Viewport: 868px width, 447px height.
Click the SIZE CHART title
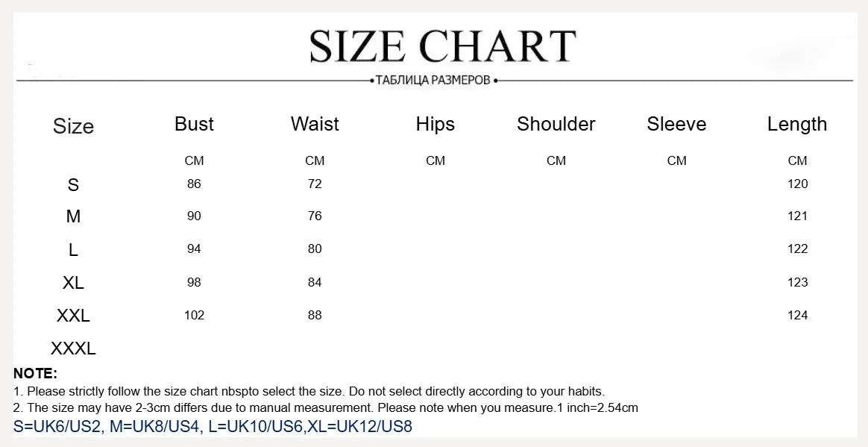click(x=442, y=46)
